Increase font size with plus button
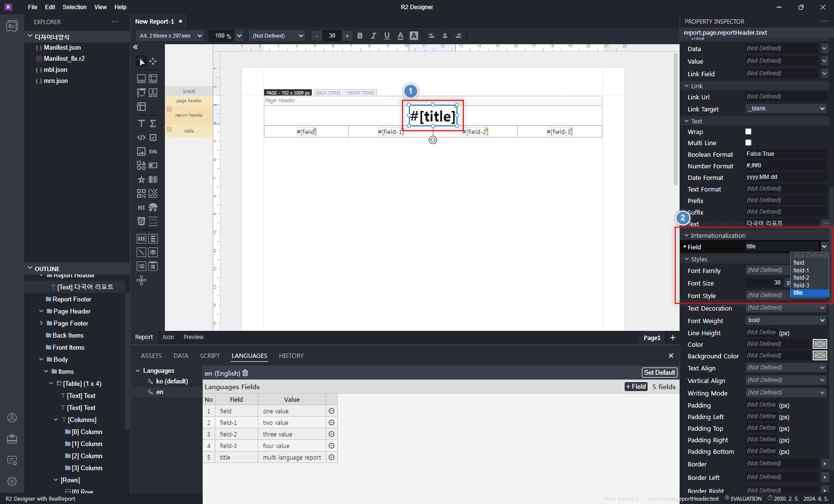 tap(347, 36)
